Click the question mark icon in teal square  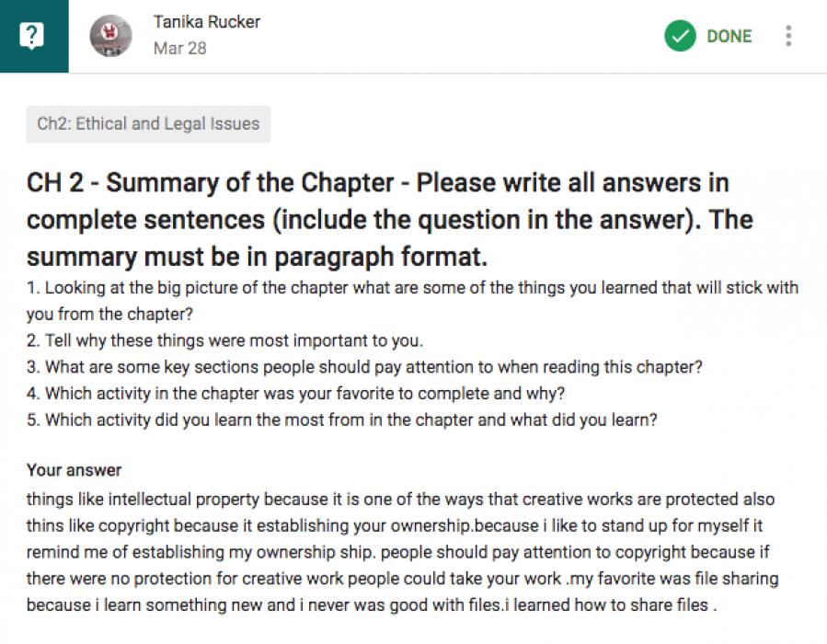pos(33,36)
